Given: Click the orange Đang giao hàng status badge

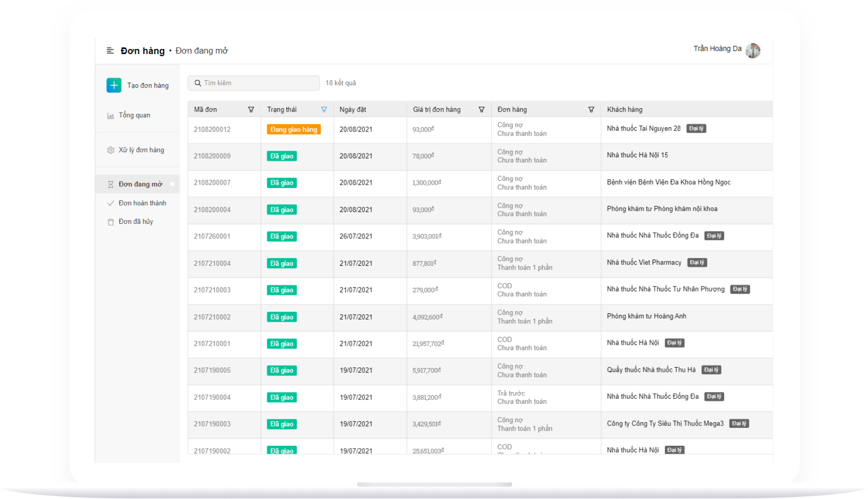Looking at the screenshot, I should point(294,130).
